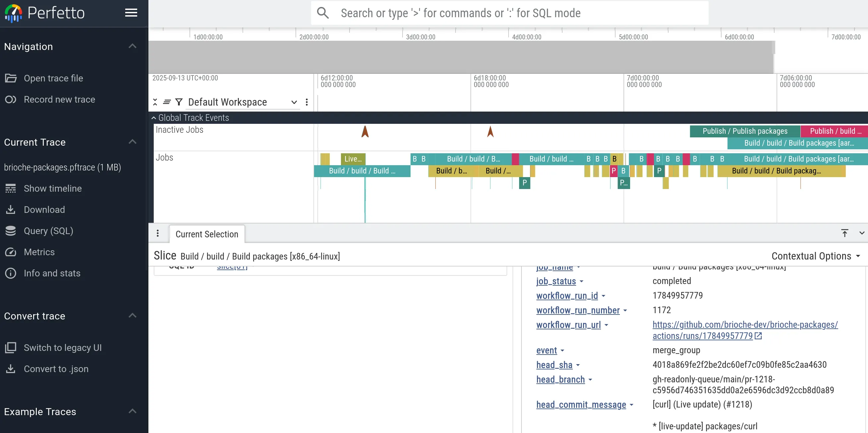Collapse the Global Track Events group

[x=153, y=118]
